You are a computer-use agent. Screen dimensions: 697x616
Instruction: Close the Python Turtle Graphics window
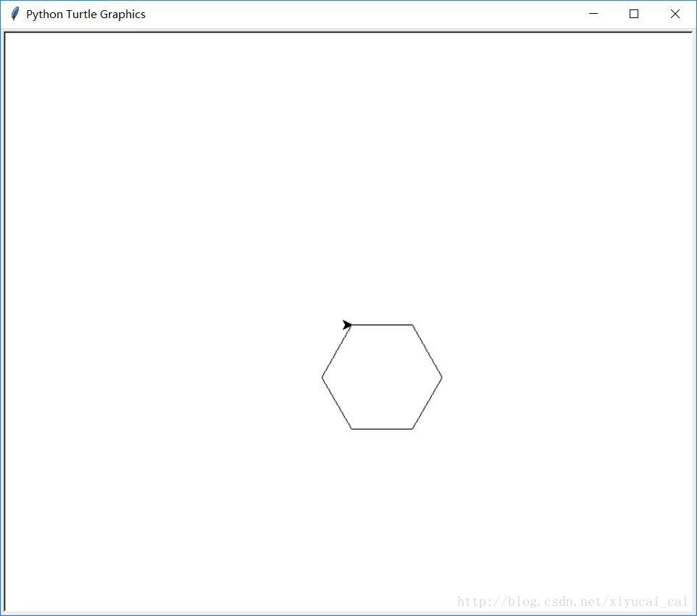click(675, 14)
